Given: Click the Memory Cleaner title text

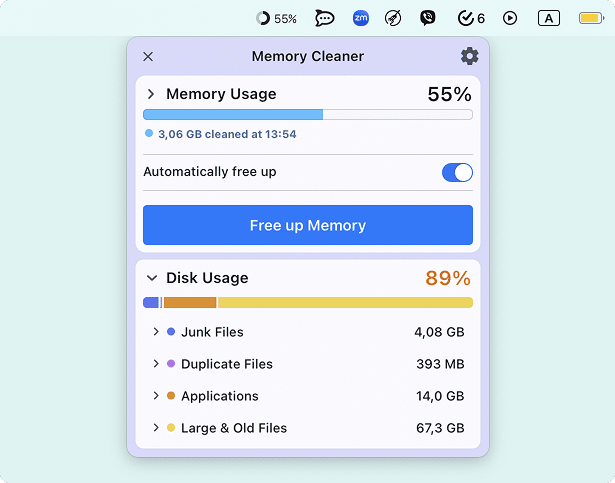Looking at the screenshot, I should (308, 57).
